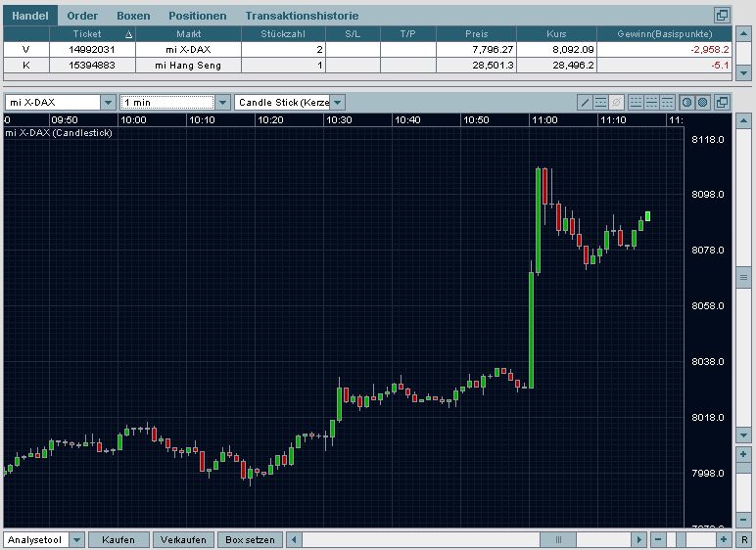Click the horizontal chart scrollbar thumb
The height and width of the screenshot is (550, 756).
click(558, 540)
